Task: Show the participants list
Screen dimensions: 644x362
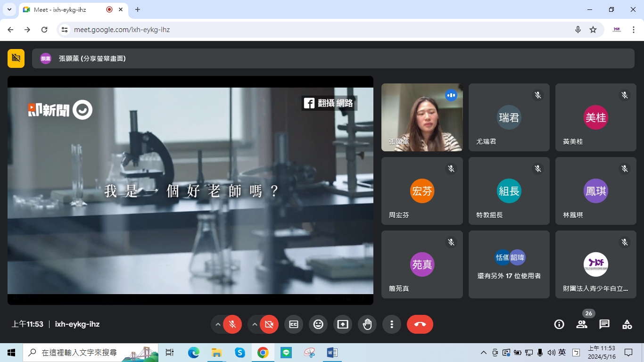Action: point(581,324)
